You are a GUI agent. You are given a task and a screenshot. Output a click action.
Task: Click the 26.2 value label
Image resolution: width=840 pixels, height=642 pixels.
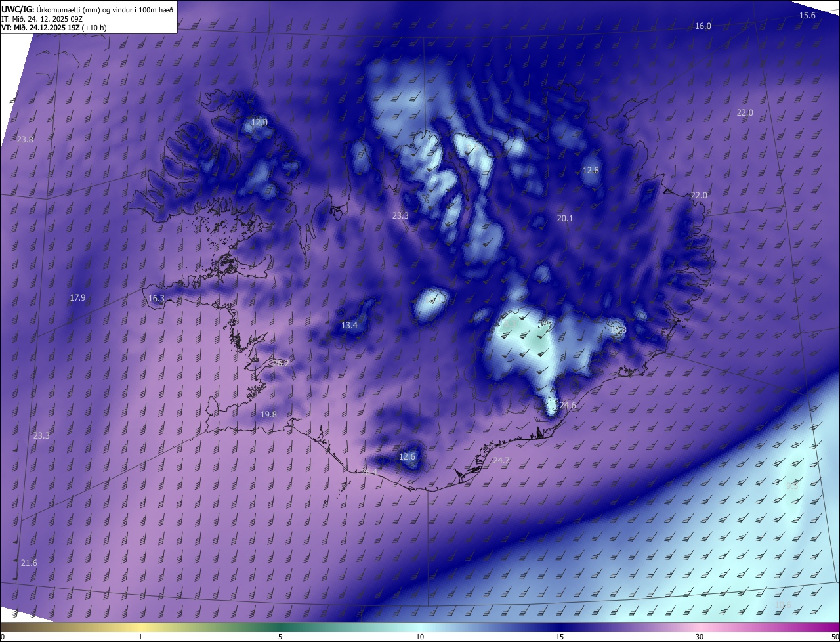click(x=282, y=362)
